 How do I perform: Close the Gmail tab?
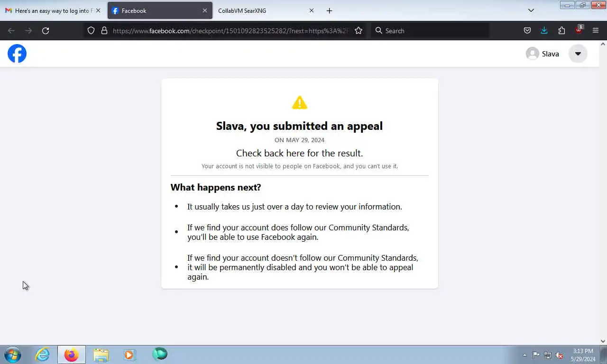coord(98,10)
